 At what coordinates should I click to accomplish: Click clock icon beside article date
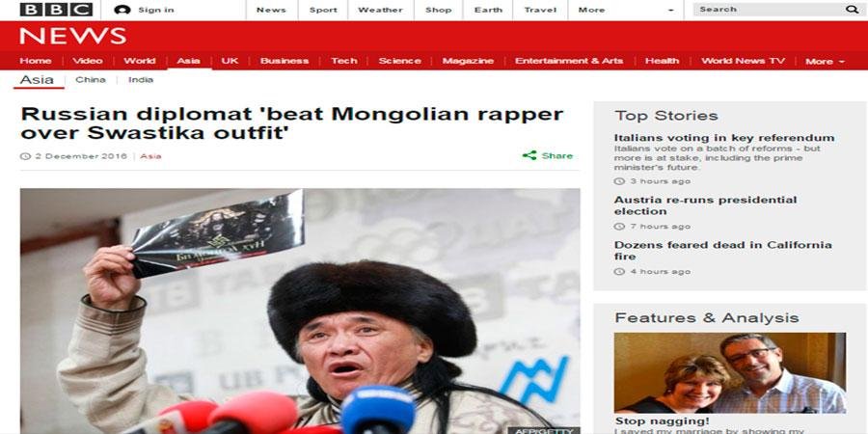coord(25,156)
